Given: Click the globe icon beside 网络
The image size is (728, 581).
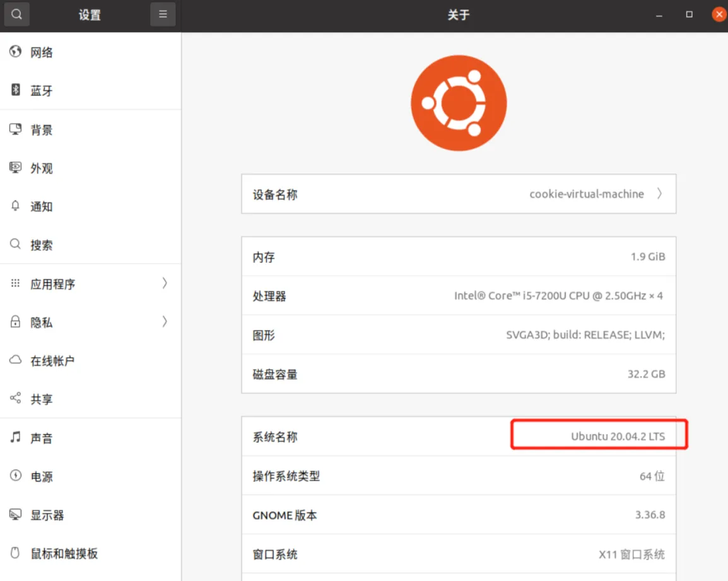Looking at the screenshot, I should pos(15,52).
